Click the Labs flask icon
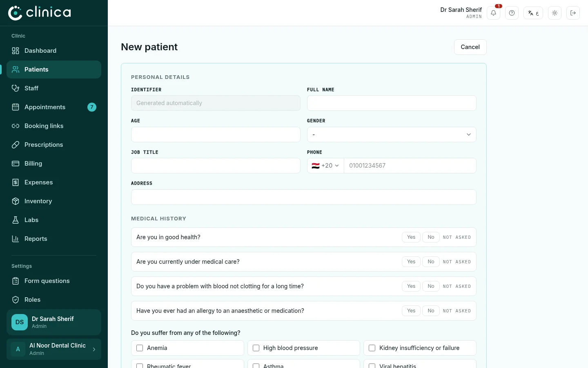 (x=16, y=220)
